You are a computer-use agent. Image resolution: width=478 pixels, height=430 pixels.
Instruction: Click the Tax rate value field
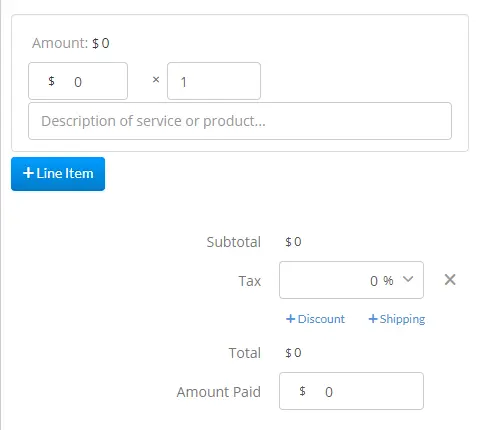(351, 280)
